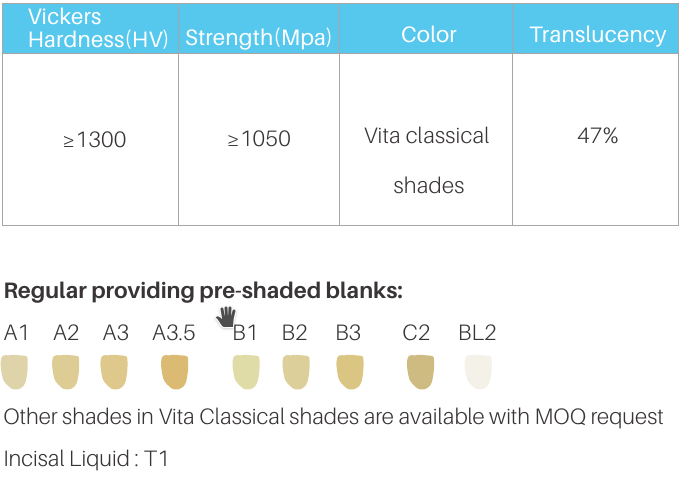The image size is (680, 480).
Task: Select the B2 shade swatch
Action: coord(295,372)
